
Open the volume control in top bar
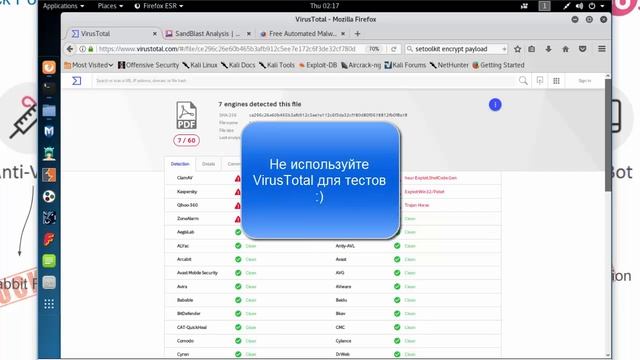(x=579, y=6)
